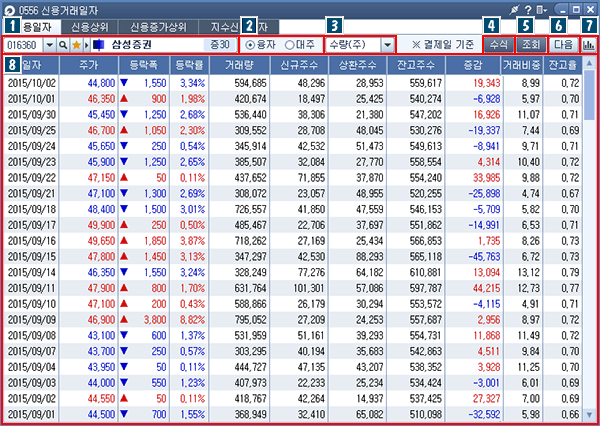Image resolution: width=600 pixels, height=426 pixels.
Task: Select the 2015/10/02 date row
Action: 293,83
